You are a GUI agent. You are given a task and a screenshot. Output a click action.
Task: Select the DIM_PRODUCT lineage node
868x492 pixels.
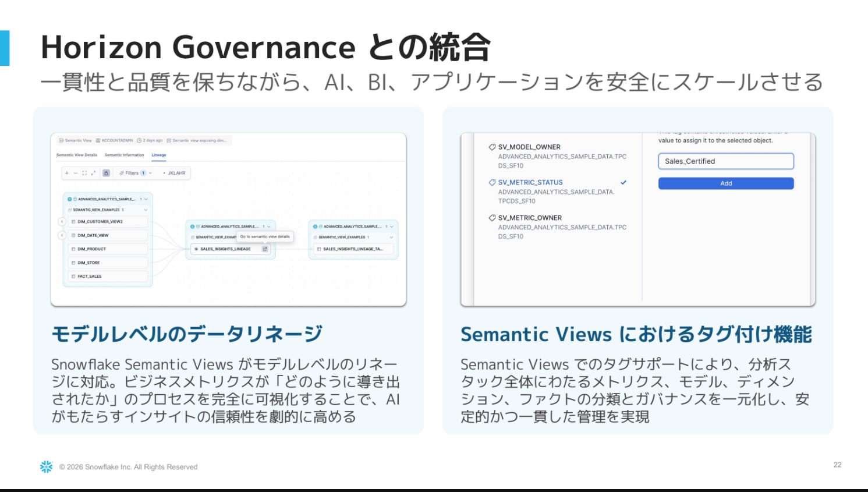(108, 249)
